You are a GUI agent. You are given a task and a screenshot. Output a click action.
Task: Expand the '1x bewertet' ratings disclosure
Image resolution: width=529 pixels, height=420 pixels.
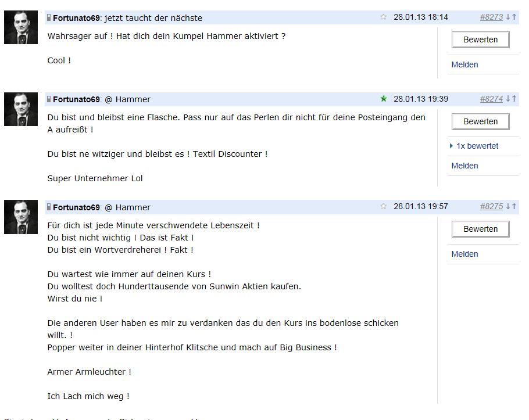474,146
